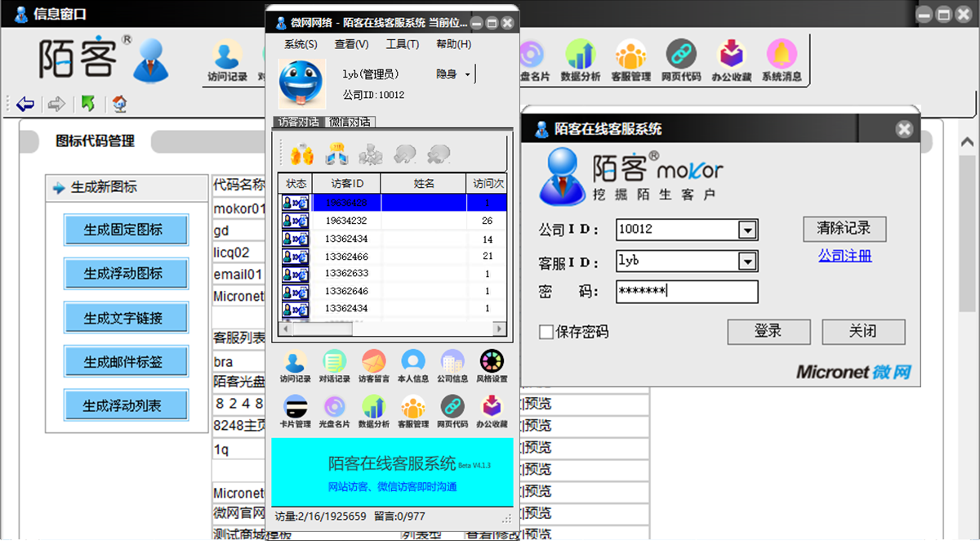Viewport: 980px width, 541px height.
Task: Expand the 公司ID dropdown list
Action: tap(746, 230)
